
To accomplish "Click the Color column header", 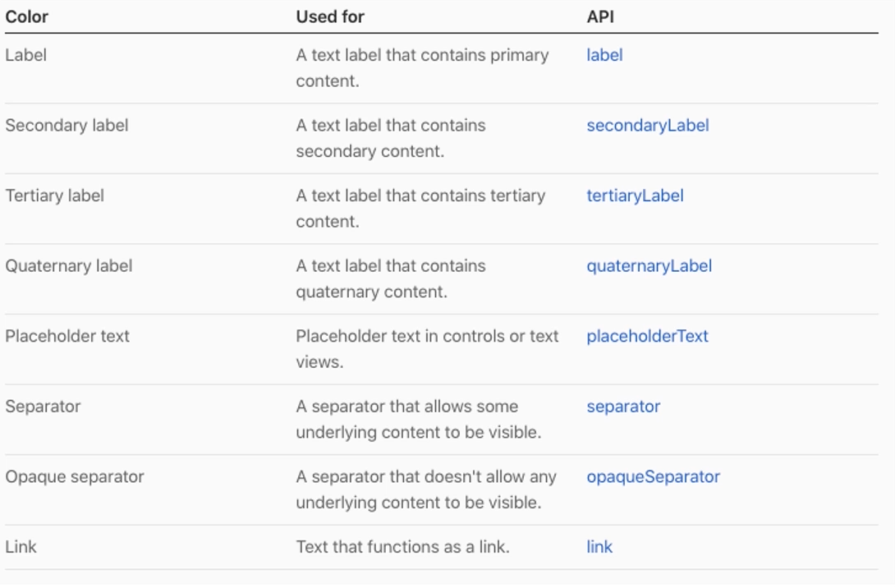I will (x=27, y=16).
